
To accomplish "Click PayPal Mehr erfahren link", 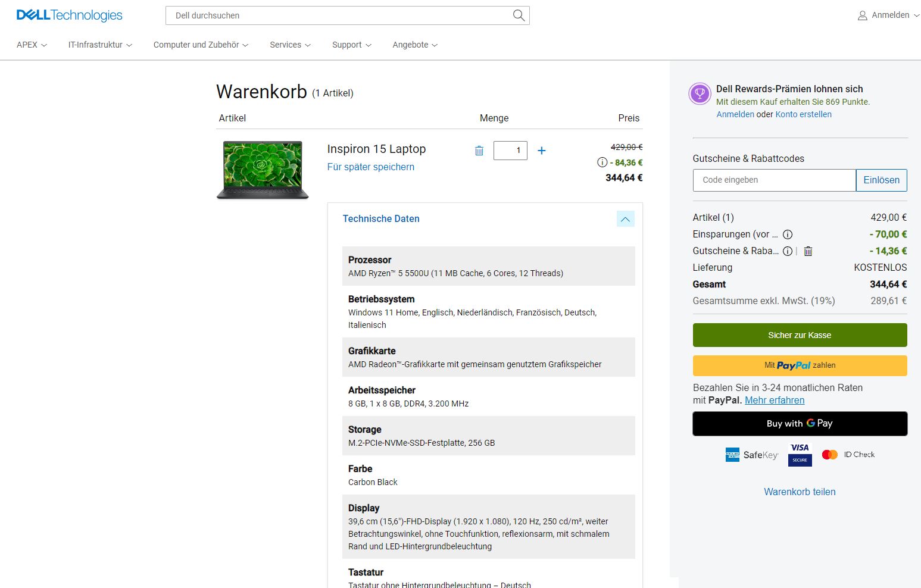I will (x=775, y=401).
